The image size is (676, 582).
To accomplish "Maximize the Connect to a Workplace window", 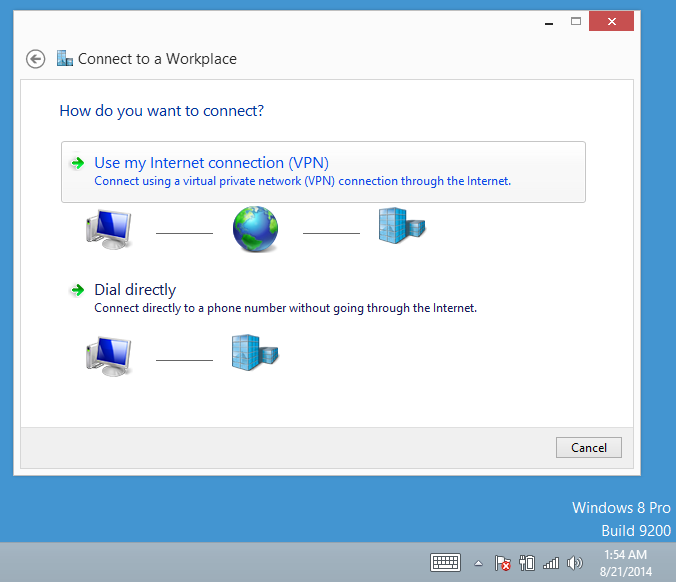I will [576, 22].
